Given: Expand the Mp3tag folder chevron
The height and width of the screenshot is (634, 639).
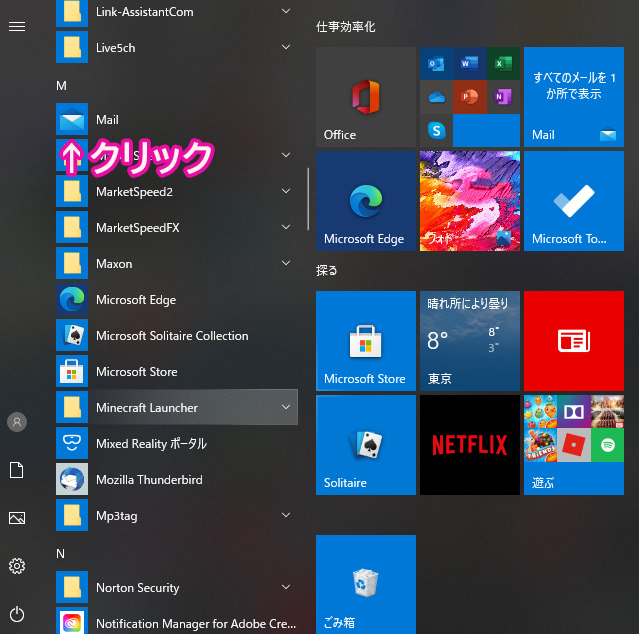Looking at the screenshot, I should pyautogui.click(x=286, y=515).
